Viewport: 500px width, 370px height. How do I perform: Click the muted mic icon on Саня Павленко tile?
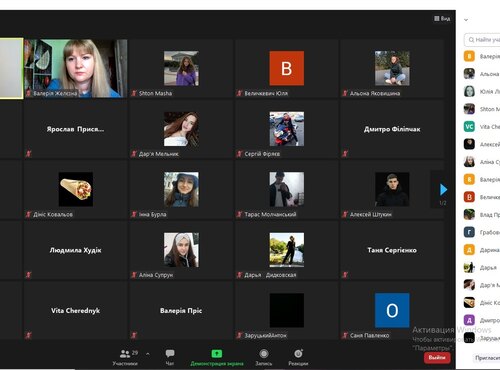345,335
